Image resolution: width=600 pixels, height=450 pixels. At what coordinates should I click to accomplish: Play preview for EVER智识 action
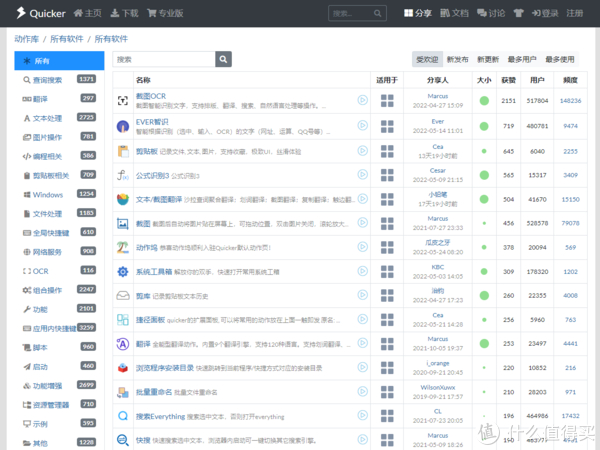(362, 125)
